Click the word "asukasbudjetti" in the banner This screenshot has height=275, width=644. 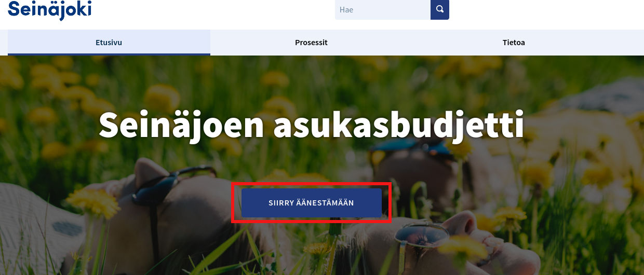(399, 125)
